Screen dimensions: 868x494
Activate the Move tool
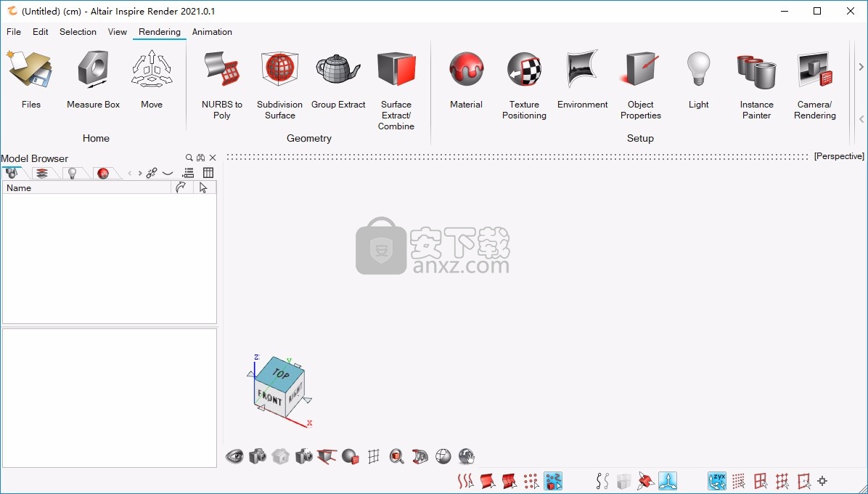coord(152,79)
